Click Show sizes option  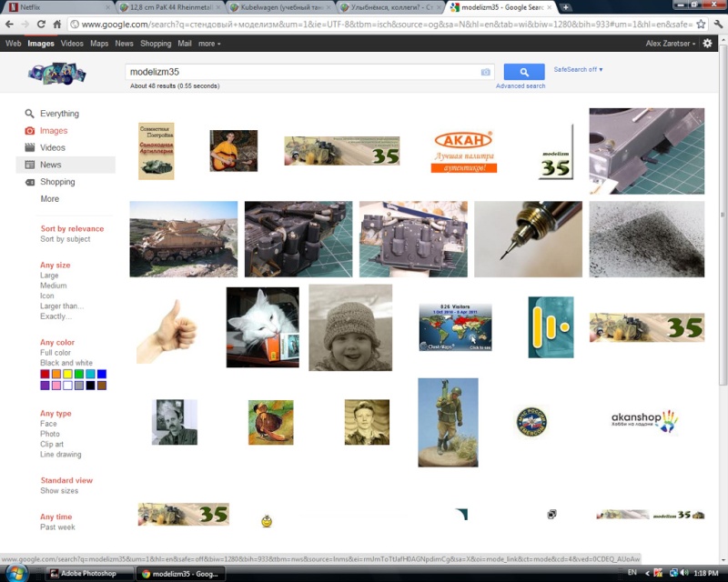[59, 490]
